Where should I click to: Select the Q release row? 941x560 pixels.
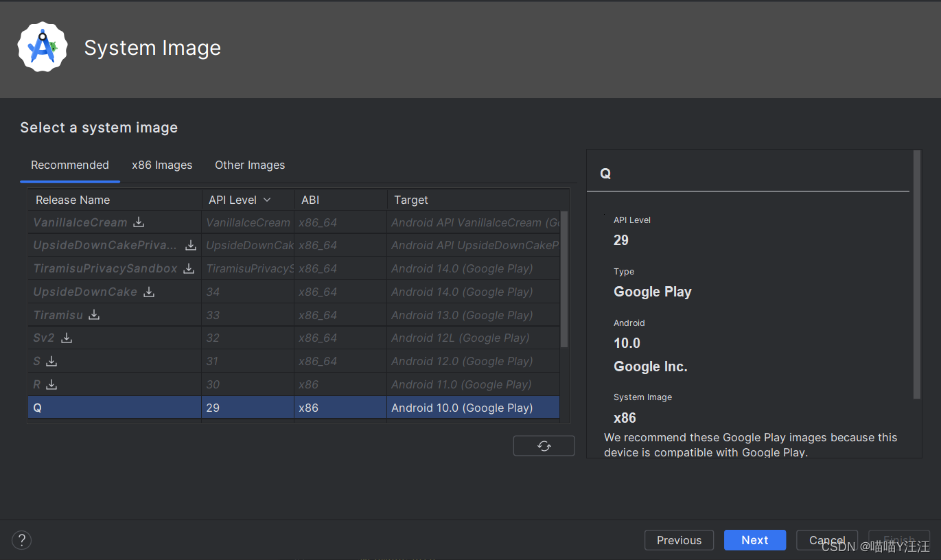pyautogui.click(x=294, y=408)
